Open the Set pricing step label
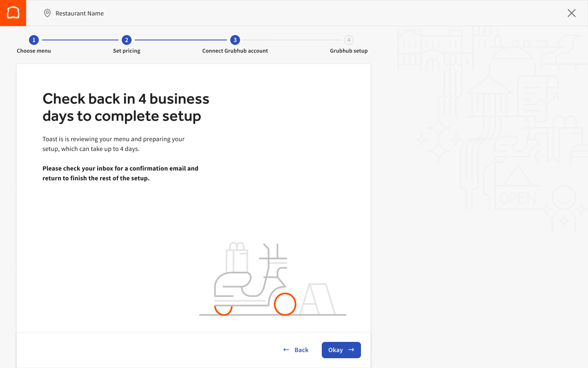The image size is (588, 368). tap(127, 51)
